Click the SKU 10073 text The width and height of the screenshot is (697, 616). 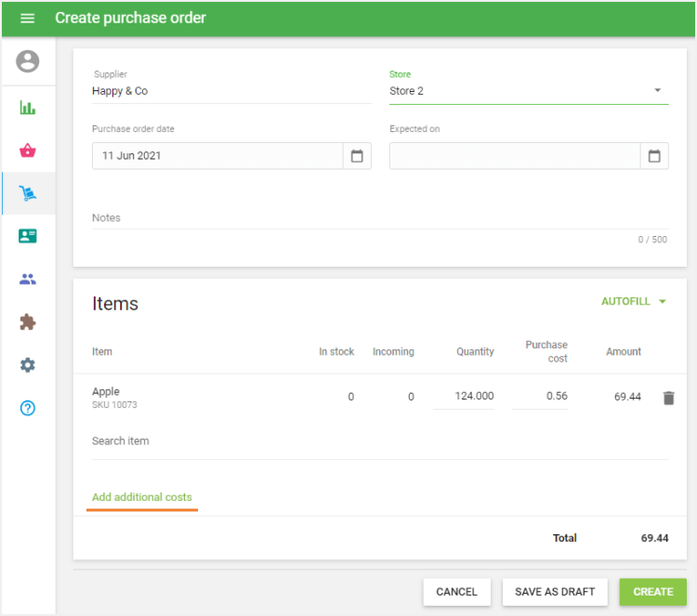(x=114, y=405)
